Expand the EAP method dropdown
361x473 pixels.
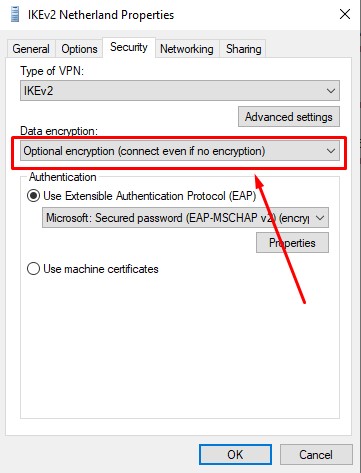coord(185,218)
